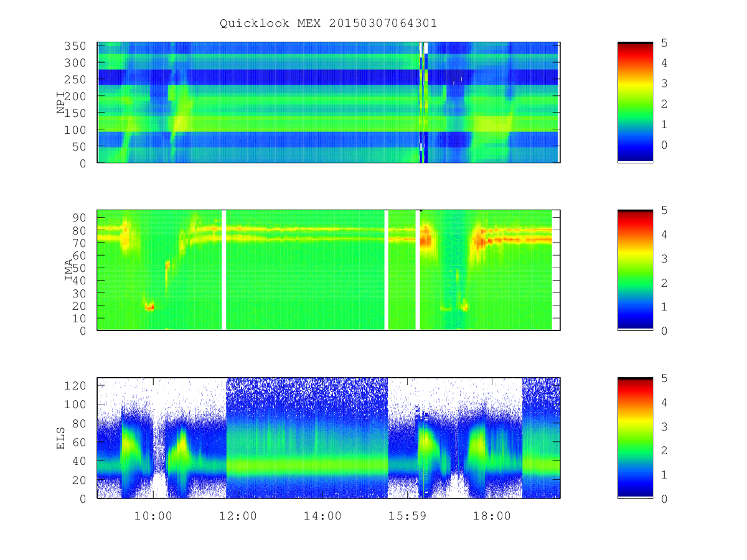Select the IMA spectrogram plot area
Screen dimensions: 747x560
tap(329, 270)
